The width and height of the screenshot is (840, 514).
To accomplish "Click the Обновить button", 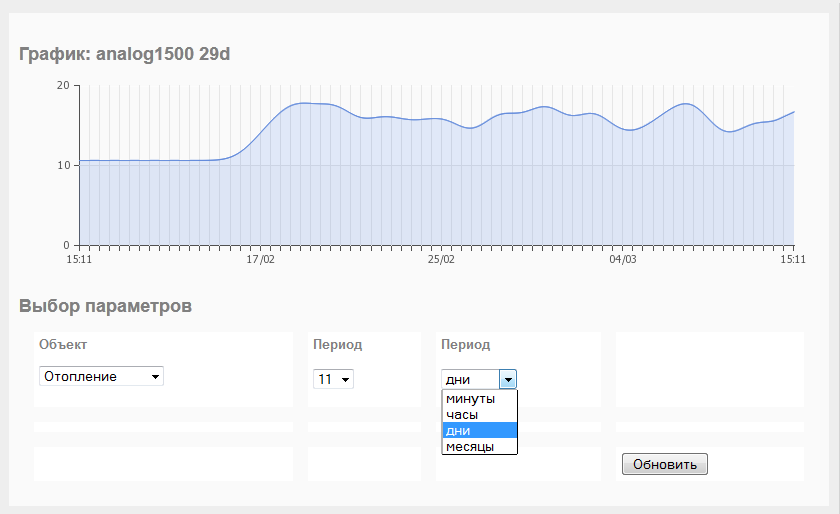I will coord(664,464).
